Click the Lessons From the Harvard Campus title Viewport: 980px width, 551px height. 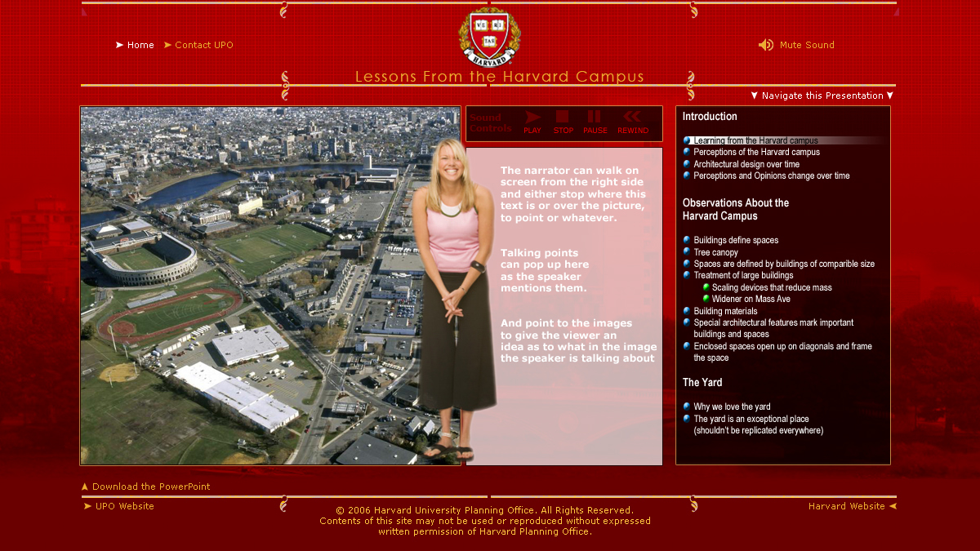pyautogui.click(x=500, y=77)
